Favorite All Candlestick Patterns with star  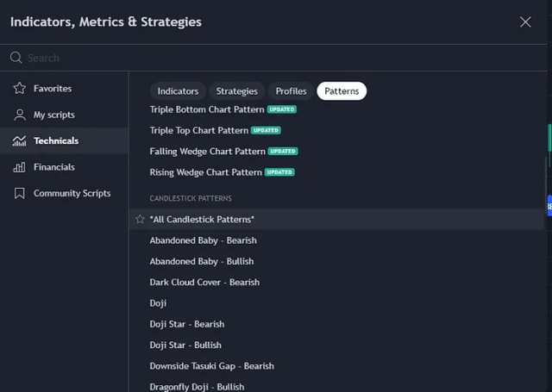pyautogui.click(x=140, y=220)
